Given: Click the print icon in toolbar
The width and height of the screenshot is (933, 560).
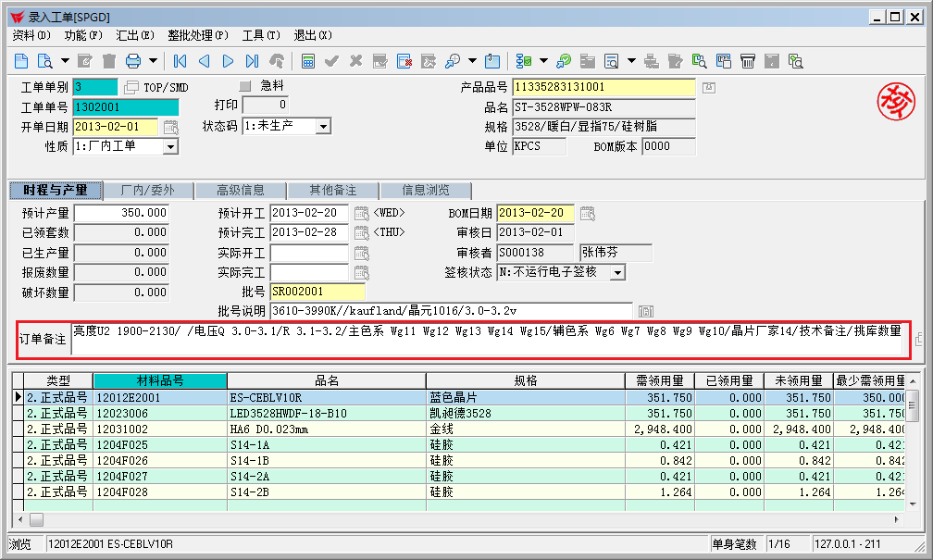Looking at the screenshot, I should coord(132,61).
